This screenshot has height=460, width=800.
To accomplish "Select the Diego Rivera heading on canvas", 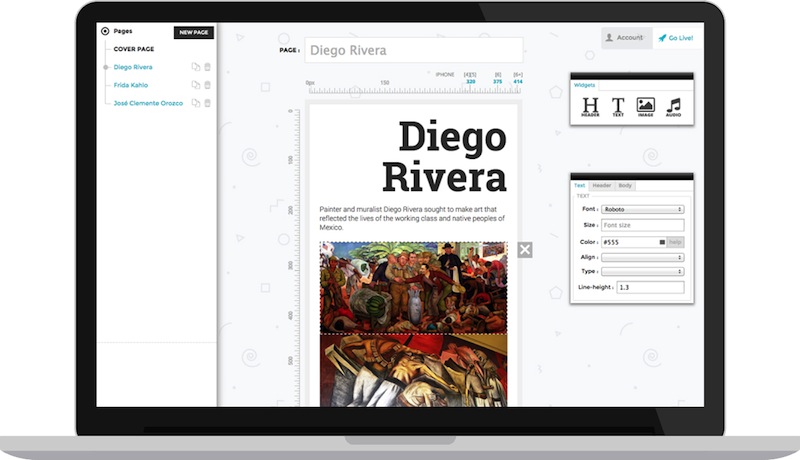I will 444,157.
